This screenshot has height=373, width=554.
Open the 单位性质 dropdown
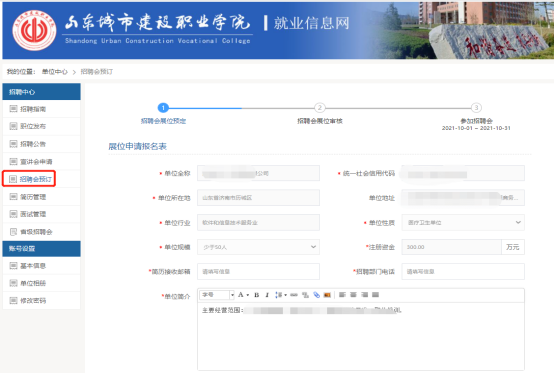click(x=463, y=223)
